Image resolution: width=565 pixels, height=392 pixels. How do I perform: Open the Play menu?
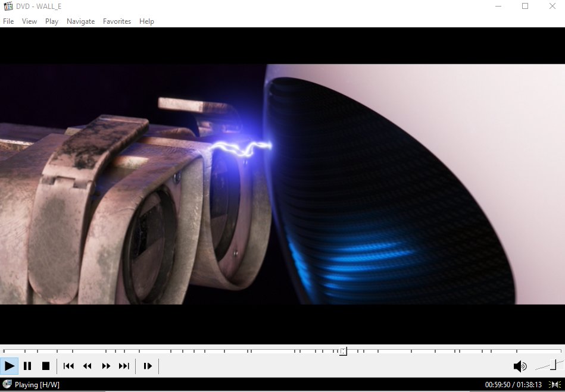coord(52,21)
